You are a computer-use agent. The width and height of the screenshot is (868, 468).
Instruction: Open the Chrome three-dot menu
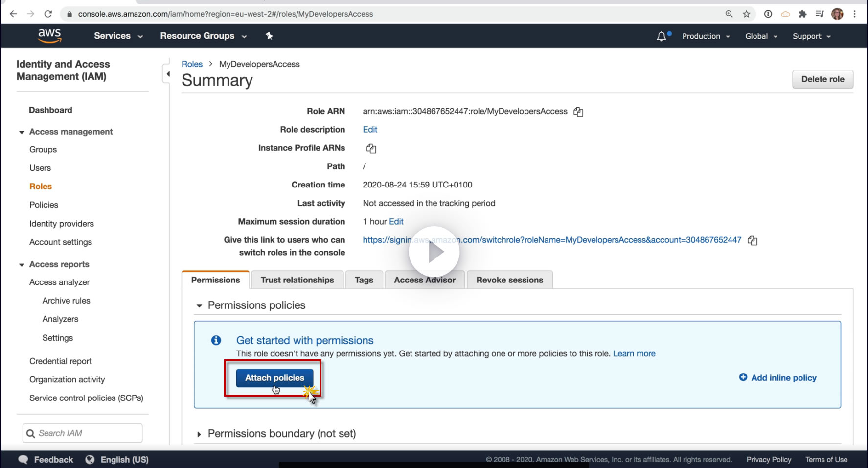(x=855, y=14)
